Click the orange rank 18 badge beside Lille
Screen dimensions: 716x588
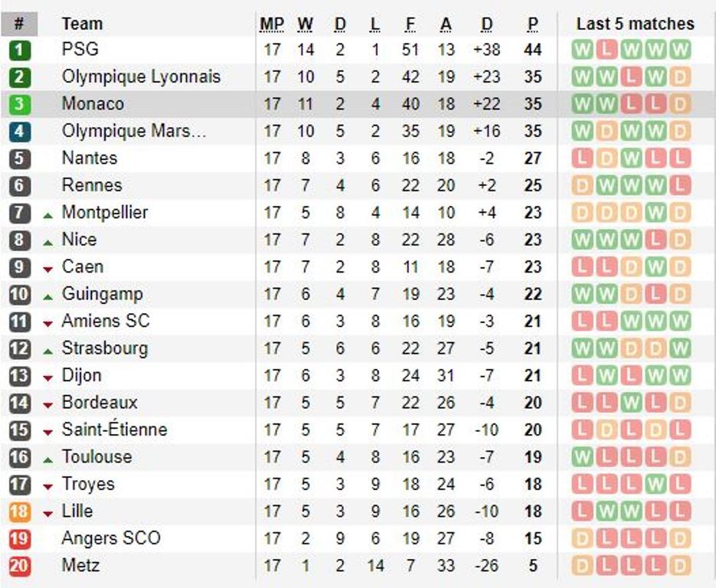pyautogui.click(x=20, y=511)
